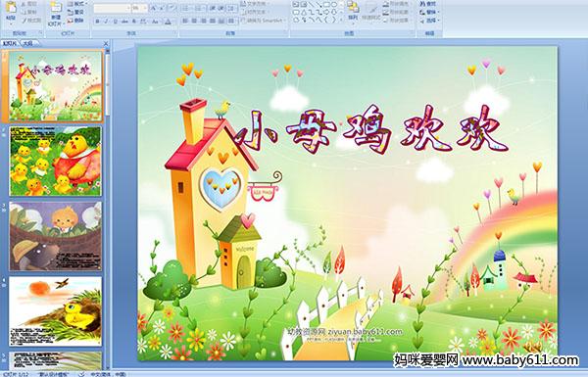This screenshot has width=588, height=377.
Task: Switch to the Outline tab in the slide pane
Action: pyautogui.click(x=27, y=43)
